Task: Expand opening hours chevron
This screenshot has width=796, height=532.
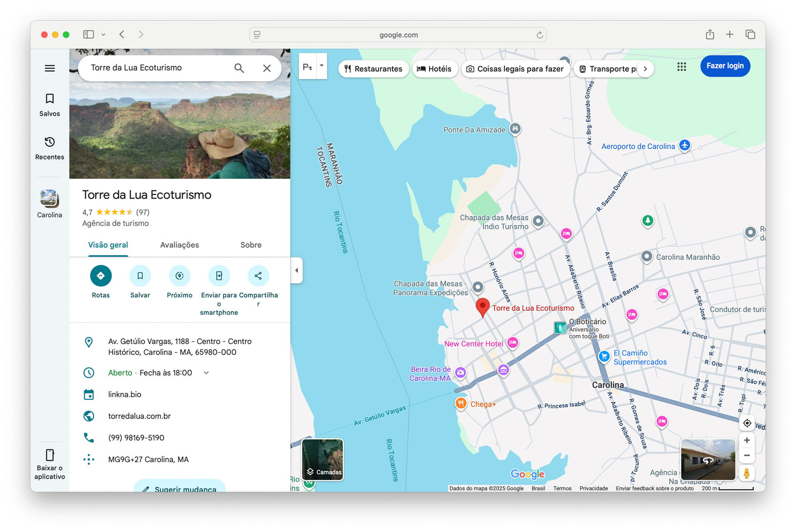Action: pyautogui.click(x=206, y=373)
